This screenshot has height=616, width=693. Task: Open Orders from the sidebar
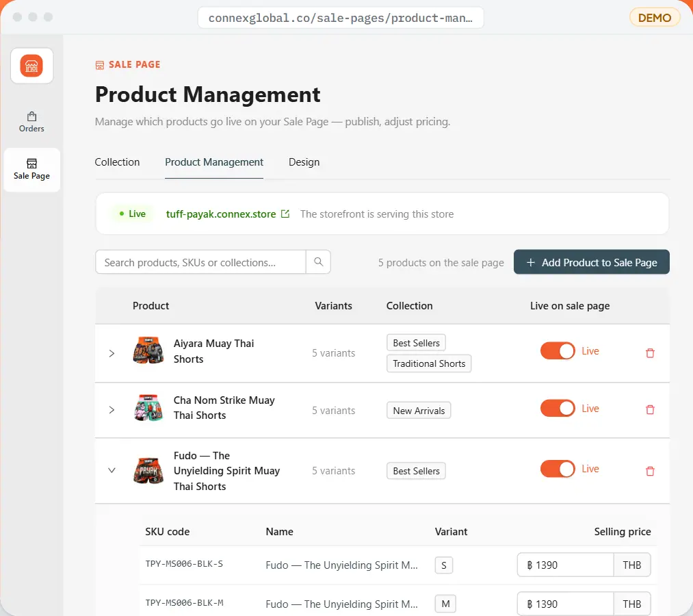click(x=31, y=122)
